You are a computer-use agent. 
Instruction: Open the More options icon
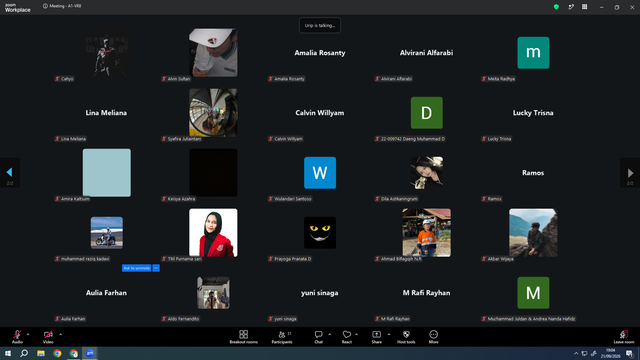[433, 337]
